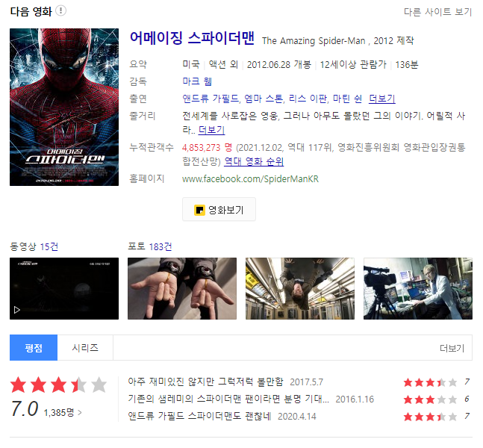Click the yellow icon in 영화보기 button
Screen dimensions: 483x448
[199, 210]
